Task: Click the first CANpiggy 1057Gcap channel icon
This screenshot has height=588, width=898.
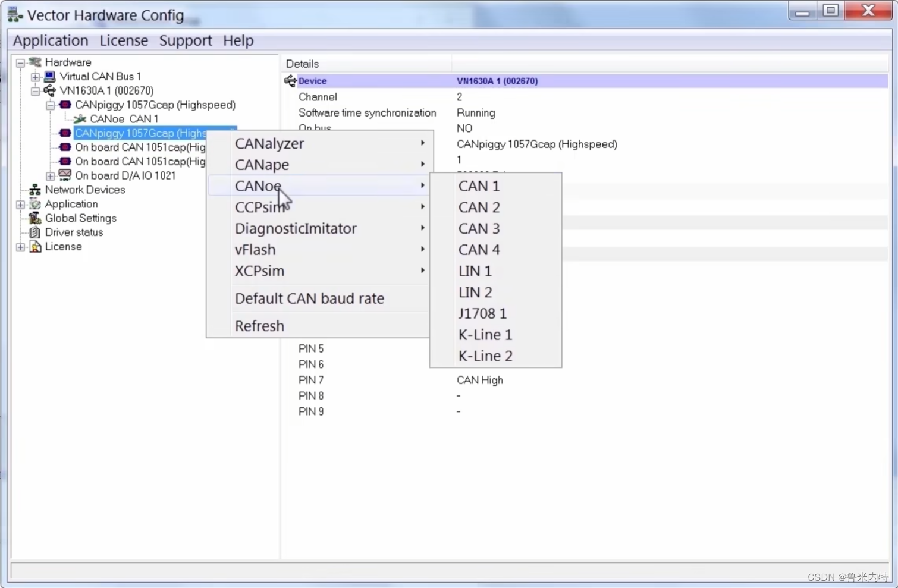Action: (x=65, y=105)
